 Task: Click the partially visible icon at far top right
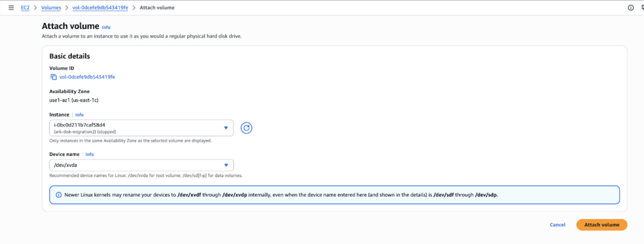[x=643, y=8]
